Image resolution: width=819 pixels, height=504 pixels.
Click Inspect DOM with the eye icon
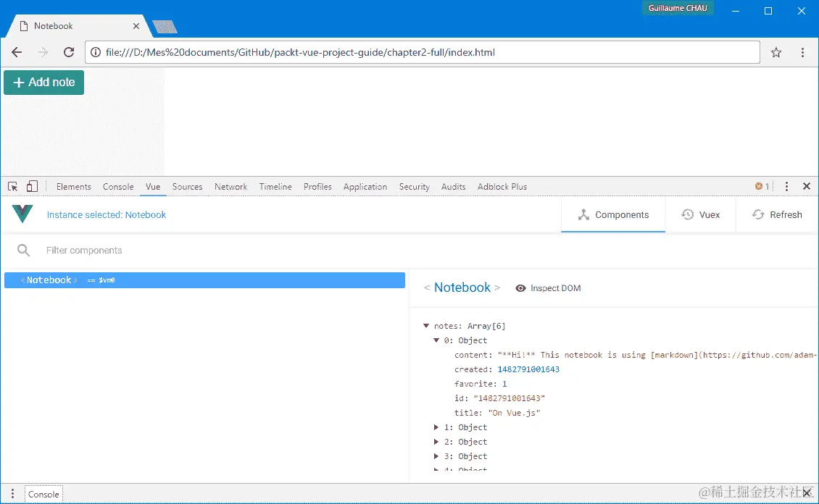pyautogui.click(x=548, y=288)
